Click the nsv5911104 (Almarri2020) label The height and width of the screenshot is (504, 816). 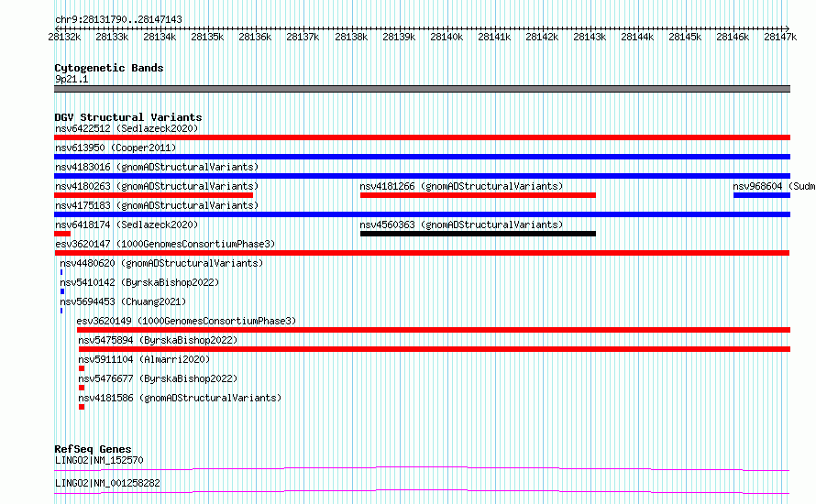[x=144, y=359]
